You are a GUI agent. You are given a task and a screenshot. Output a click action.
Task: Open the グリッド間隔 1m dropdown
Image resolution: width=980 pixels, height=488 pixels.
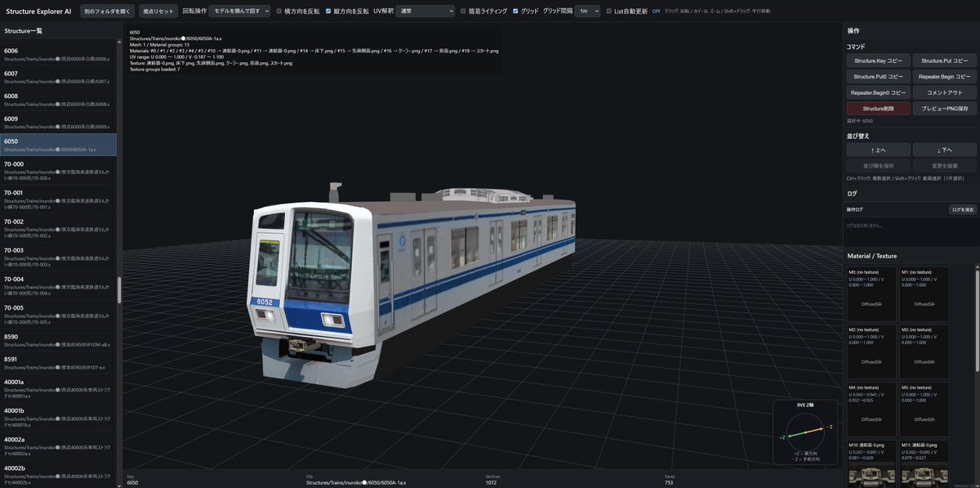click(587, 11)
